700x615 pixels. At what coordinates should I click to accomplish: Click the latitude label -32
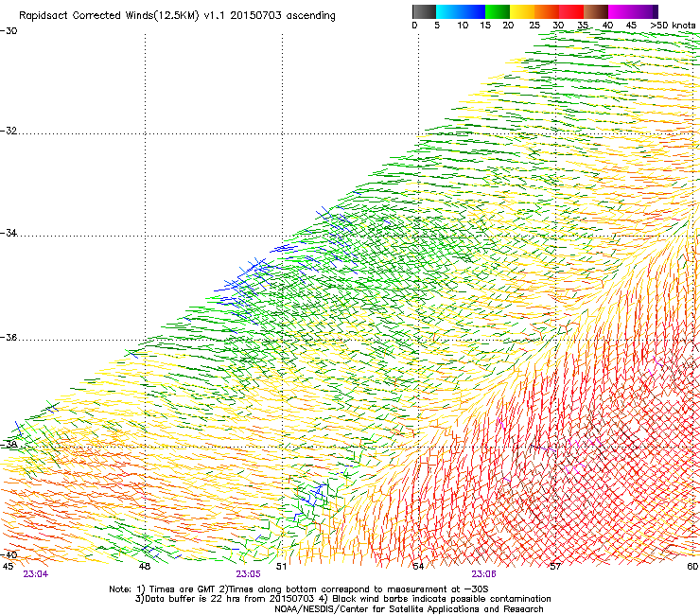click(9, 131)
